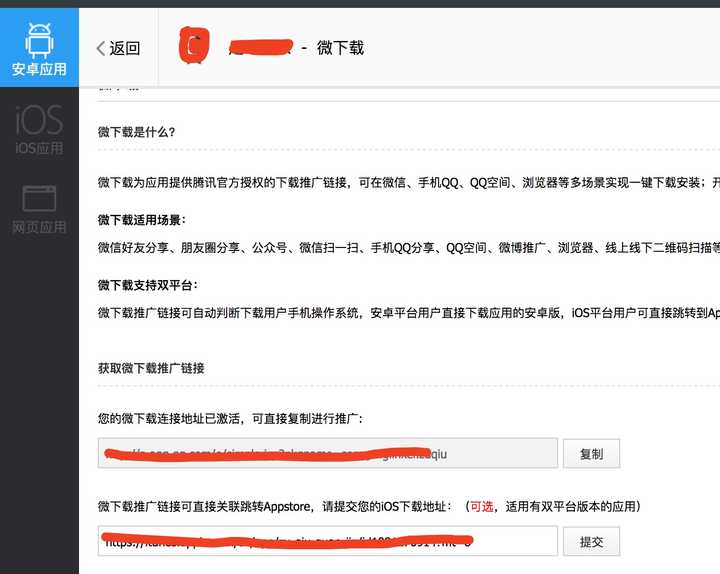This screenshot has height=574, width=720.
Task: Select the 微下载支持双平台 heading
Action: [x=148, y=285]
